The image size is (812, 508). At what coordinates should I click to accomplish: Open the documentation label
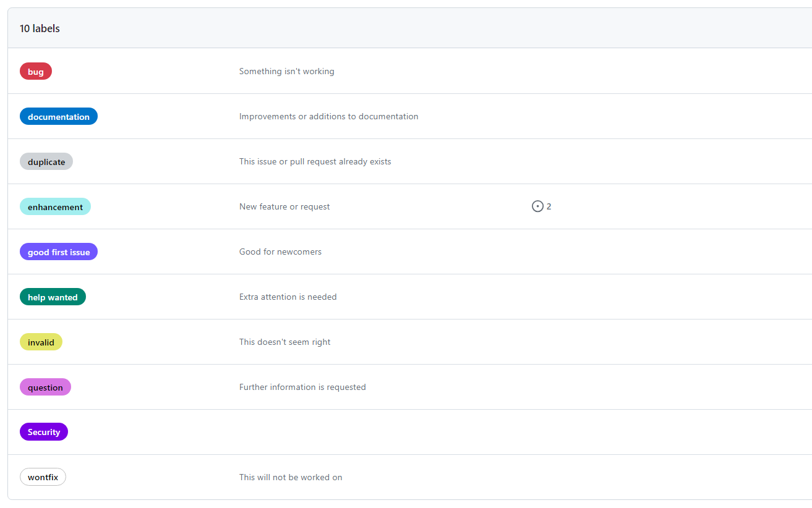(59, 117)
